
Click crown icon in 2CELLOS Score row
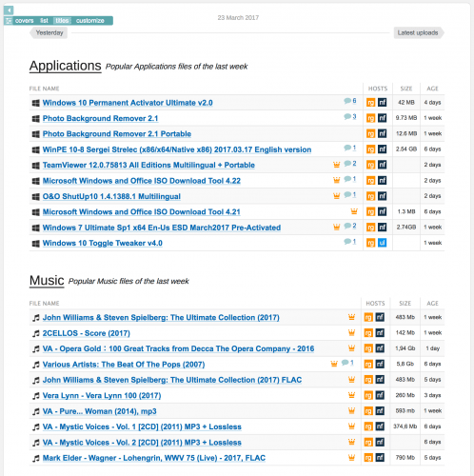coord(351,332)
